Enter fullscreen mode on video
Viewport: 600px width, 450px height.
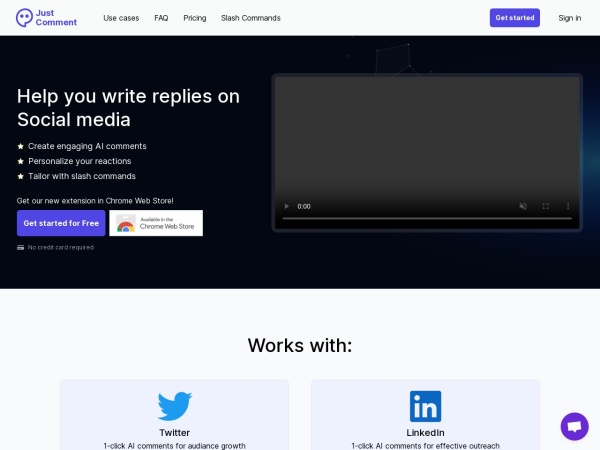pyautogui.click(x=545, y=206)
